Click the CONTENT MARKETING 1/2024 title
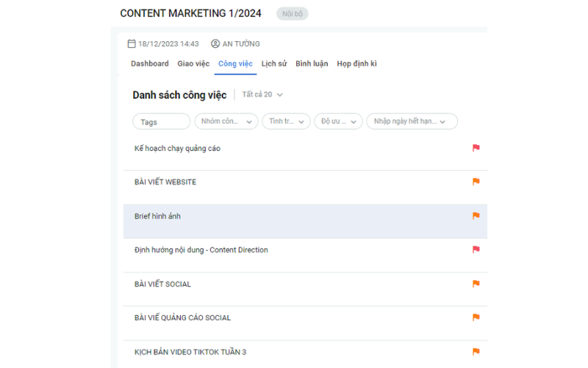This screenshot has height=368, width=588. pyautogui.click(x=190, y=13)
